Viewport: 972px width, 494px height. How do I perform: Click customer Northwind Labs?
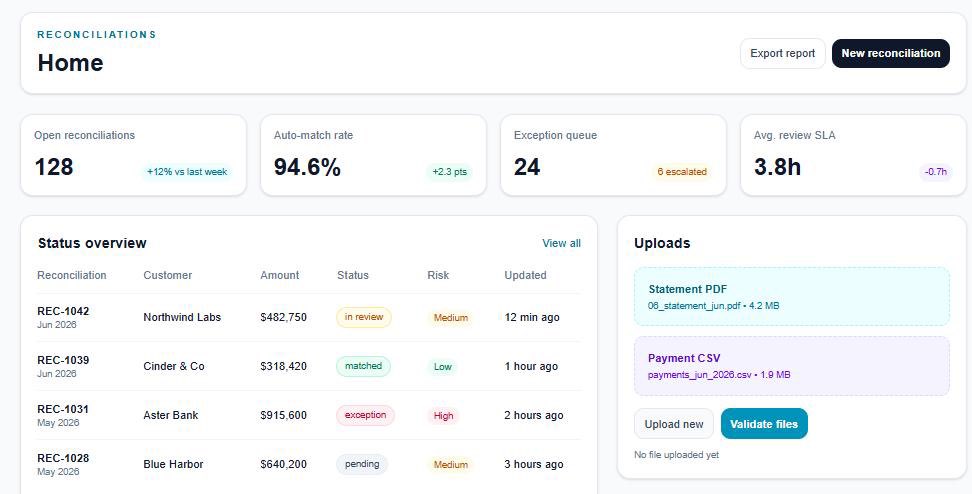tap(182, 317)
